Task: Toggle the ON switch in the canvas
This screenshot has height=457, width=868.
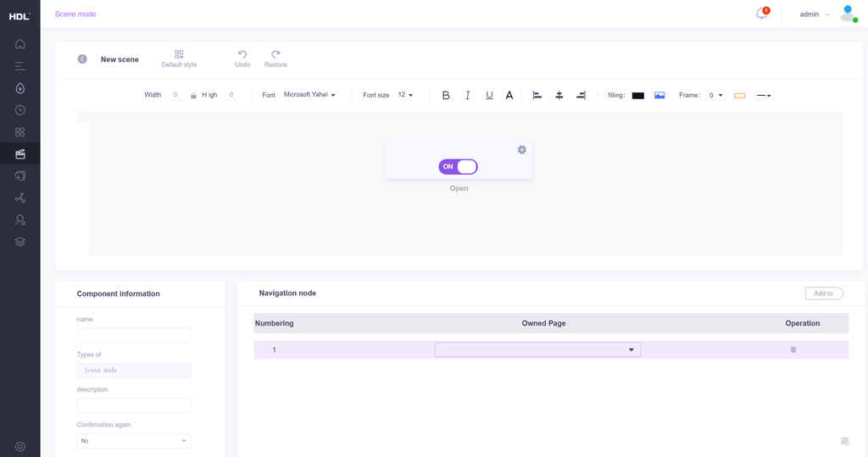Action: (458, 167)
